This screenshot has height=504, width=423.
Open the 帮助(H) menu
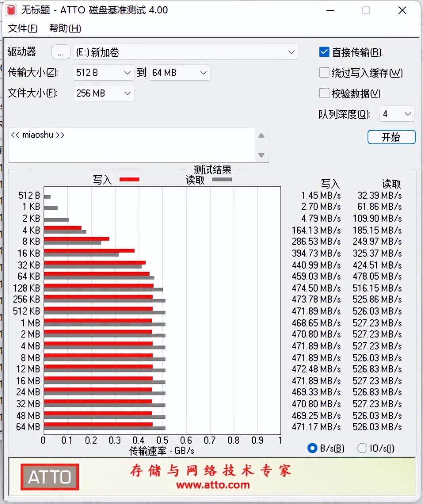pos(65,29)
